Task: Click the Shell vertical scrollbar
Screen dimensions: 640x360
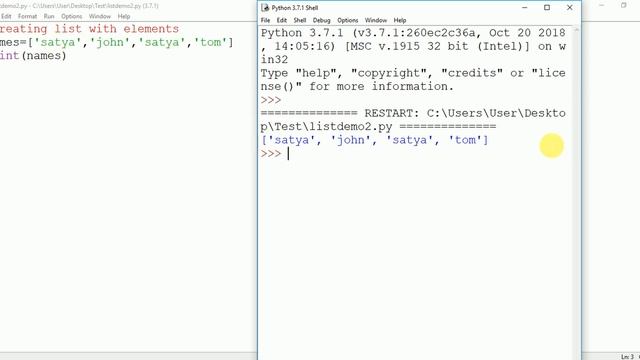Action: click(576, 192)
